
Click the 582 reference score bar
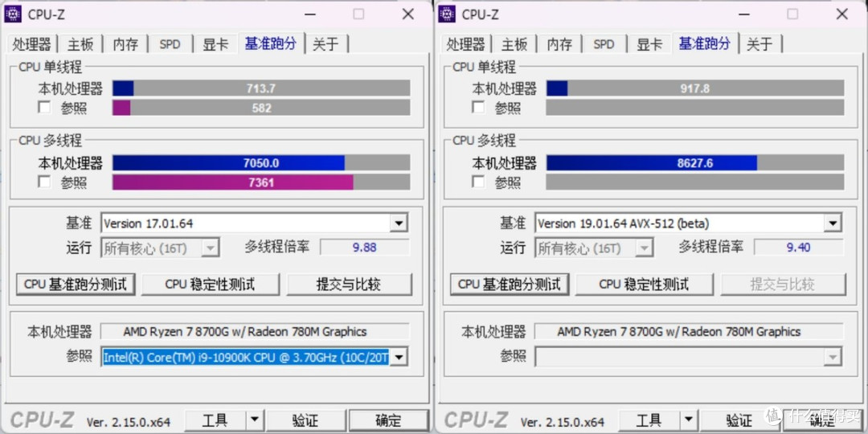coord(261,108)
